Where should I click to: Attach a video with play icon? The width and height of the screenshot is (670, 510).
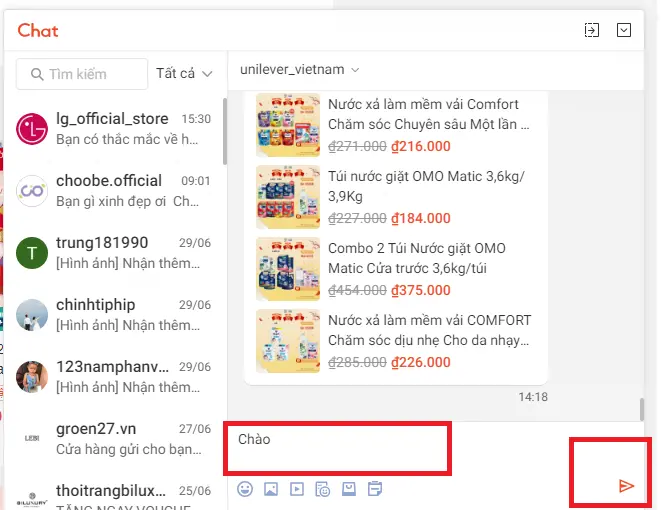(x=297, y=489)
